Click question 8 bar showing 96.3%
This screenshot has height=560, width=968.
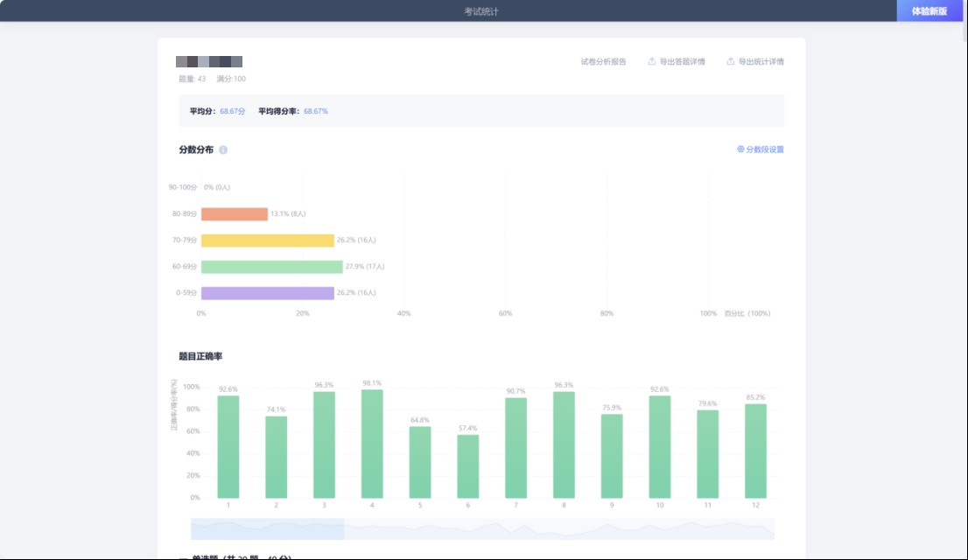click(564, 445)
